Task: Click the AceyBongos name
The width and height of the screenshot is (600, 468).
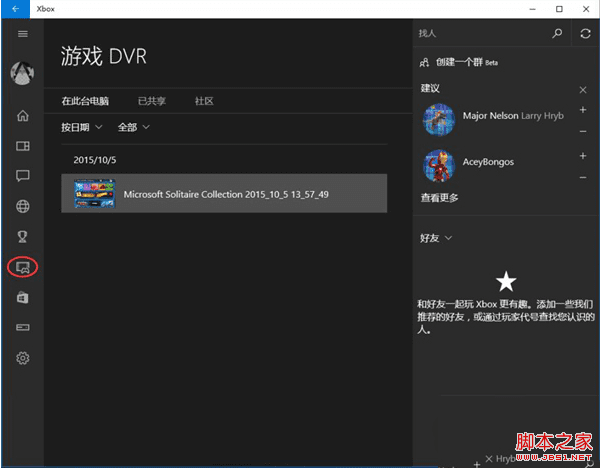Action: coord(488,162)
